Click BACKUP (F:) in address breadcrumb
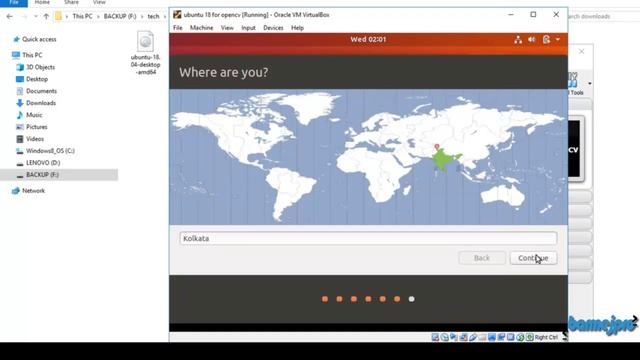 (120, 16)
